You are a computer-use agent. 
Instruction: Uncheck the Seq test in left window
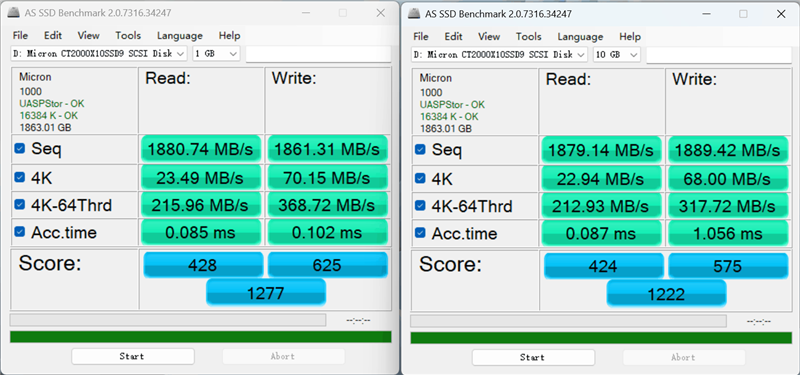click(x=19, y=148)
